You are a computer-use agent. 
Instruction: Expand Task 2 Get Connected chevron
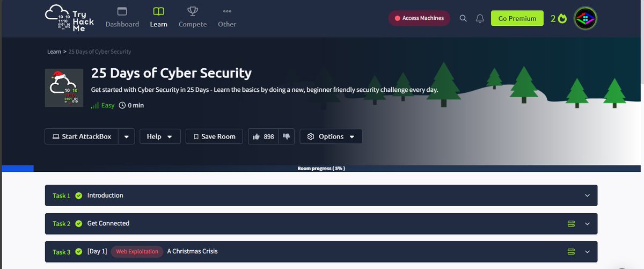[587, 223]
